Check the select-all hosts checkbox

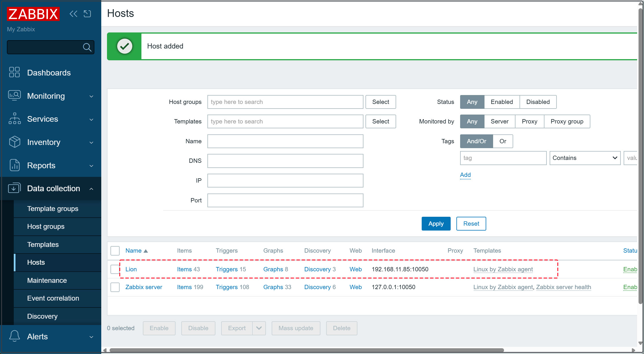[x=115, y=250]
